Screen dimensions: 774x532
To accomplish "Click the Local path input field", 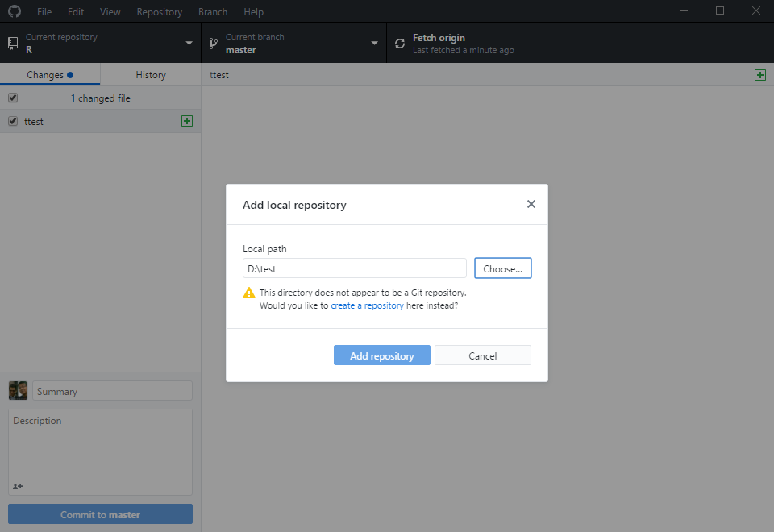I will 354,268.
